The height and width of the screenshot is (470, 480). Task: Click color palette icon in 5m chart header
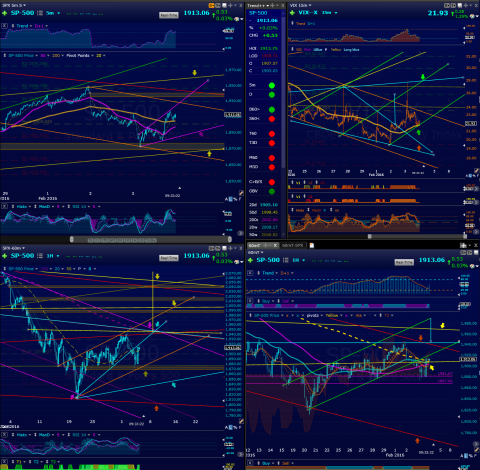pos(237,19)
